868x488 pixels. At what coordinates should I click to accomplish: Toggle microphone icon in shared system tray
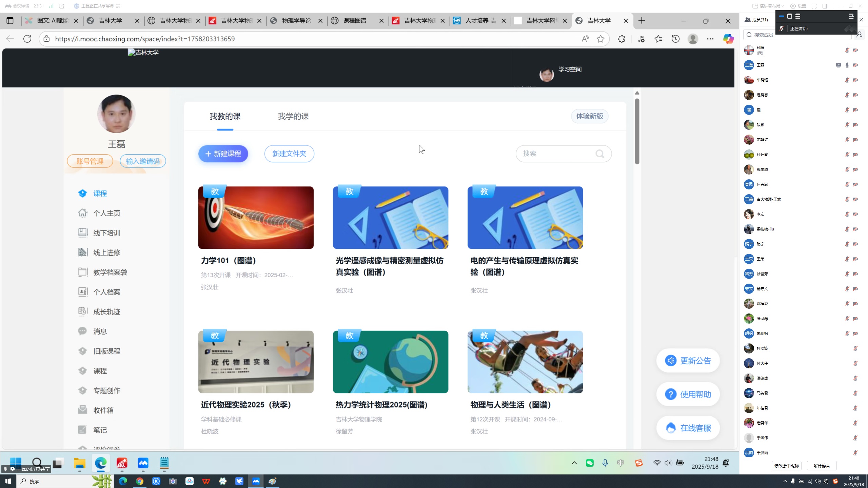coord(605,463)
